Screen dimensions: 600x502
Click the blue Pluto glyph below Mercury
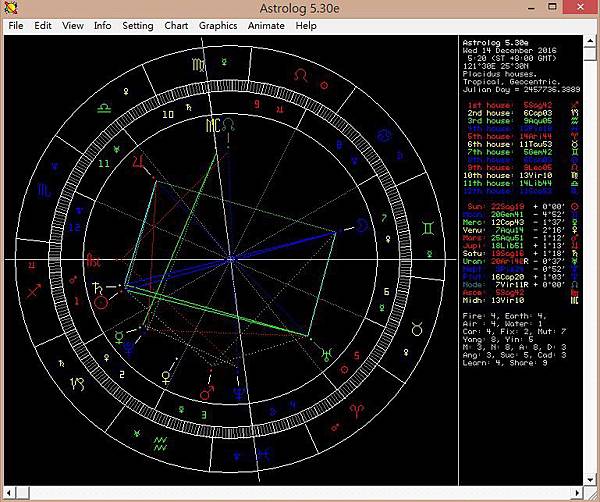[129, 348]
